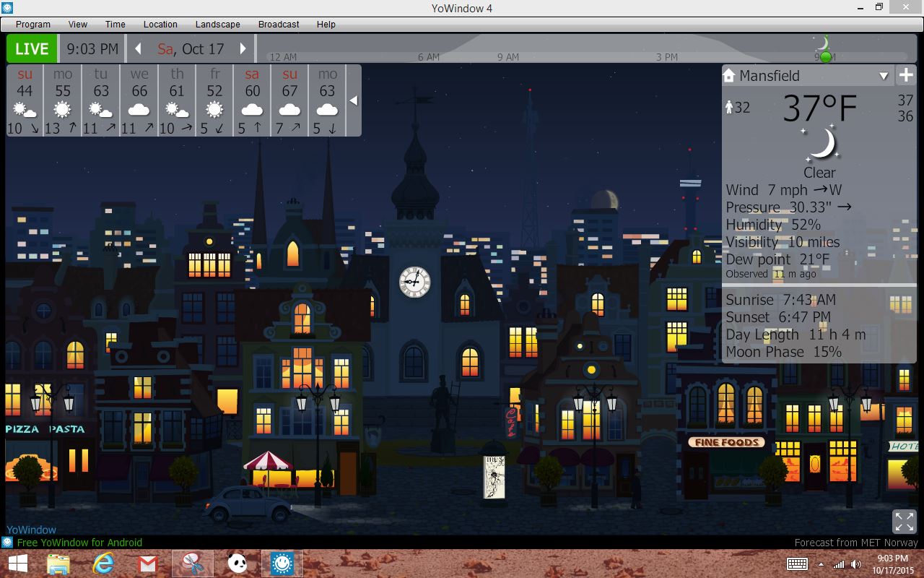
Task: Toggle the LIVE mode button
Action: tap(32, 49)
